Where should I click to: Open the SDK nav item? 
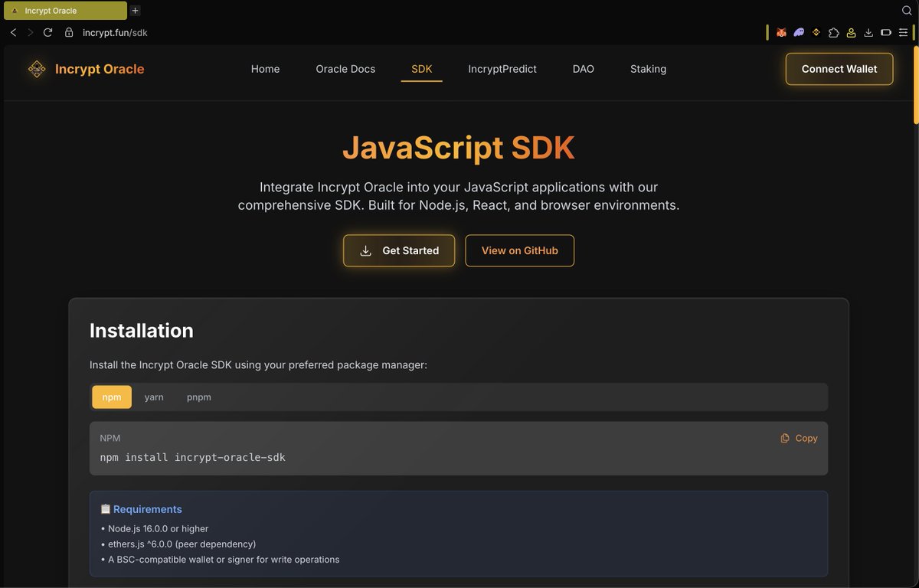point(422,69)
